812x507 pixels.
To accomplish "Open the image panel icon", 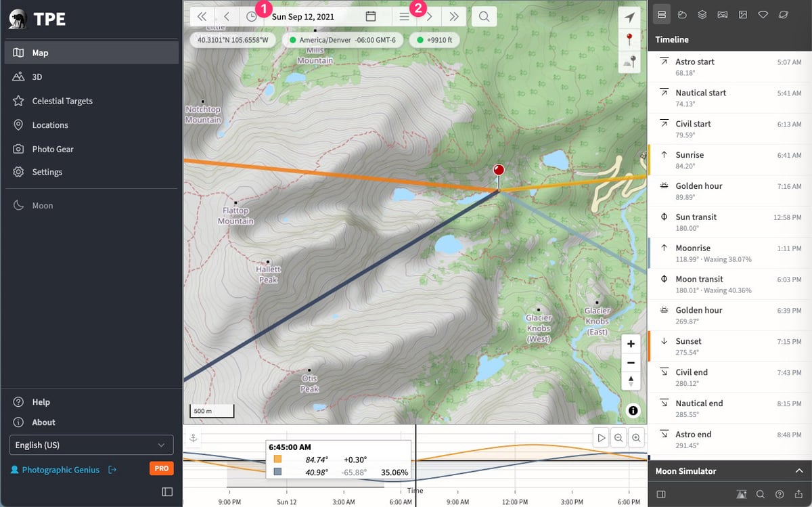I will 743,14.
